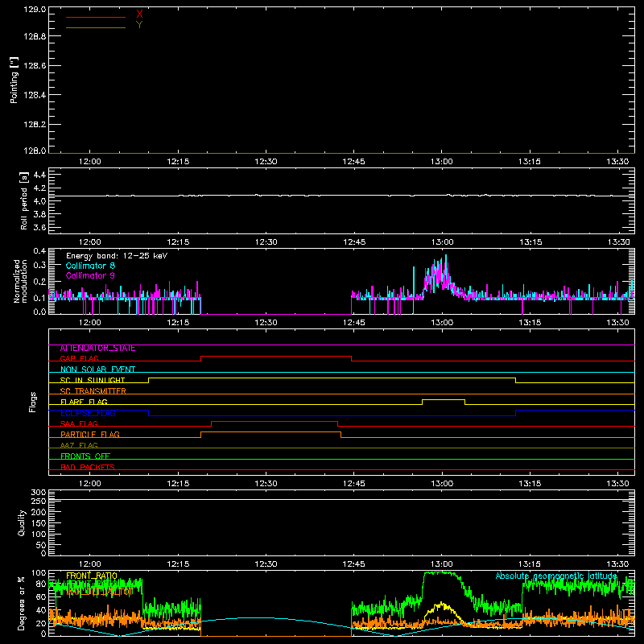This screenshot has width=644, height=644.
Task: Click the 128.6 tick label on Pointing axis
Action: click(x=35, y=66)
